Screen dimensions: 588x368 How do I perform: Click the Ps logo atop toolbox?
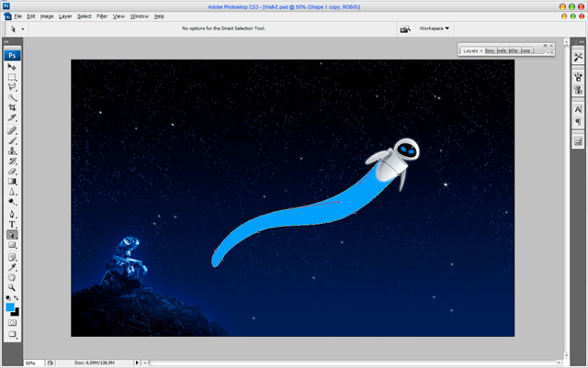pyautogui.click(x=12, y=55)
